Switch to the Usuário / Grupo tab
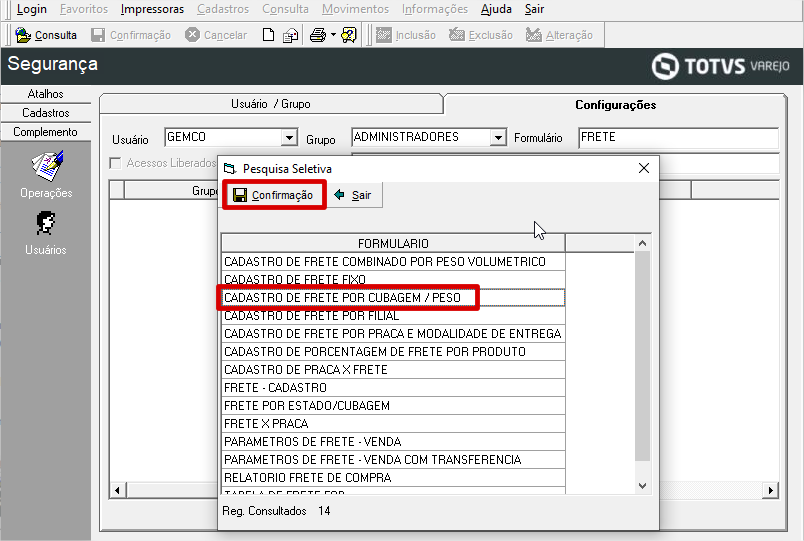 [271, 104]
